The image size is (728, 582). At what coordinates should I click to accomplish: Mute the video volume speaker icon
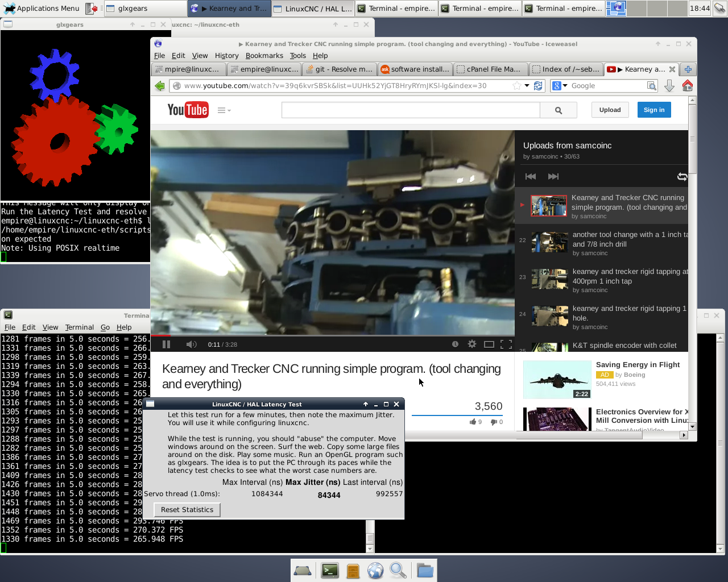(191, 344)
